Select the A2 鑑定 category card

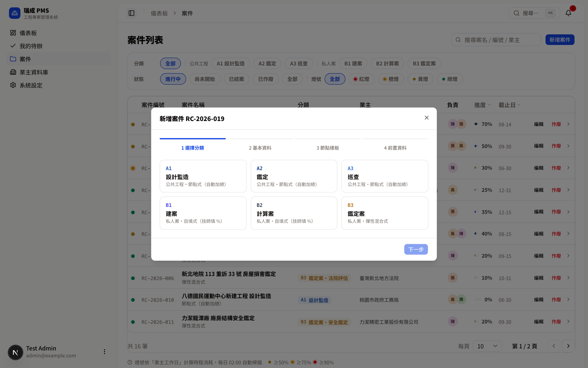[x=294, y=176]
